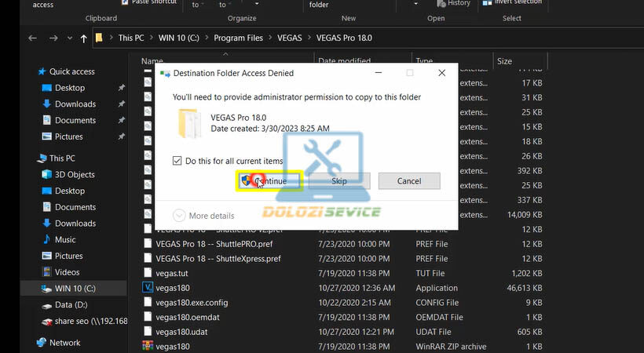Open pinned Downloads under Quick access

[75, 104]
